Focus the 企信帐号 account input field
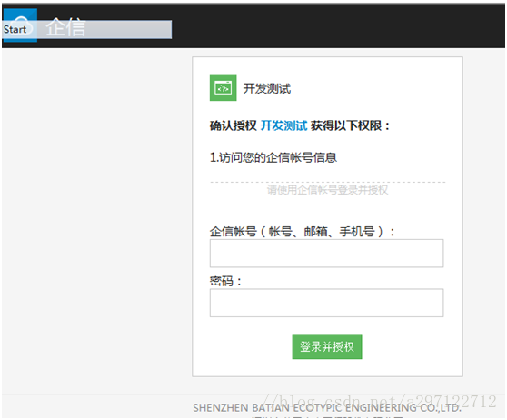The height and width of the screenshot is (420, 507). coord(326,254)
